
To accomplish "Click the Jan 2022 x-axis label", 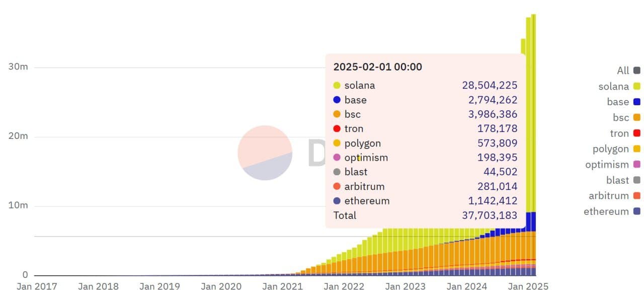I will pyautogui.click(x=344, y=286).
